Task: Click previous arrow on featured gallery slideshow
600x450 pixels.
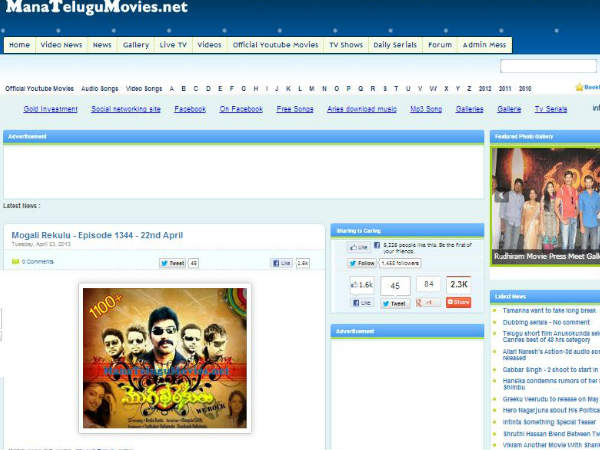Action: tap(501, 196)
